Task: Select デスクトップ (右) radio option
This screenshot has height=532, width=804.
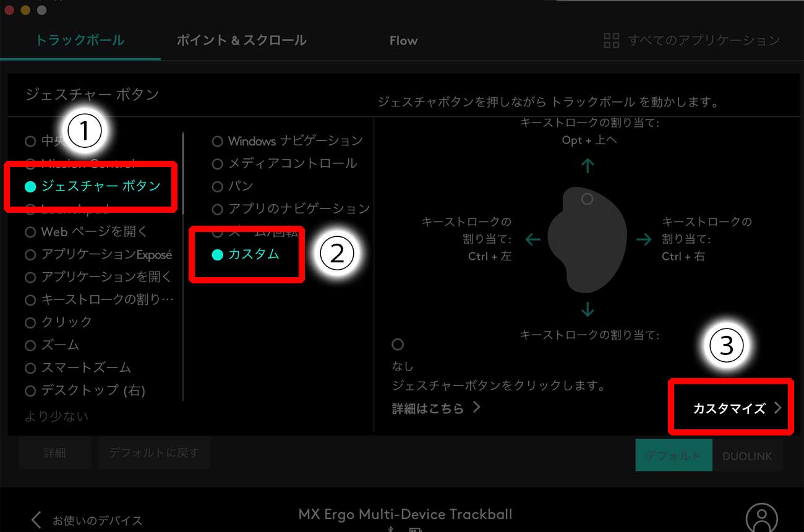Action: pyautogui.click(x=85, y=390)
